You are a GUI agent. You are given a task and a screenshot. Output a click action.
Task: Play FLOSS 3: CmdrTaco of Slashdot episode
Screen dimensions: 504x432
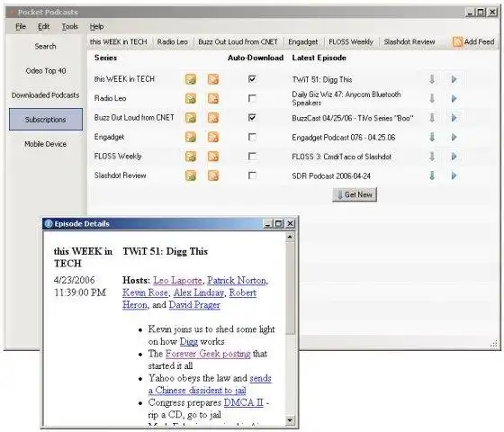[454, 157]
